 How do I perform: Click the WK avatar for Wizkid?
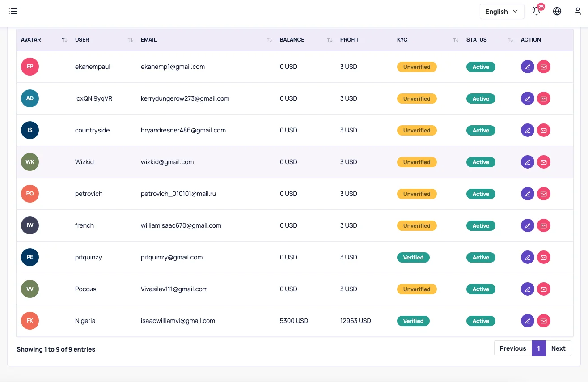30,162
